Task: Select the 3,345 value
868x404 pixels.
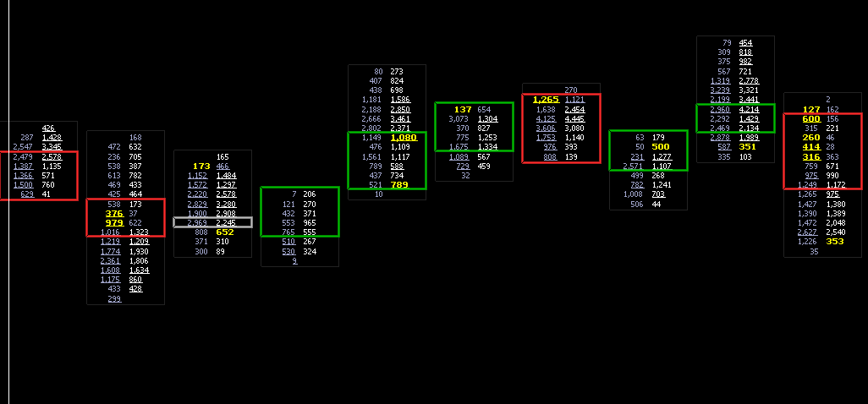Action: click(52, 146)
